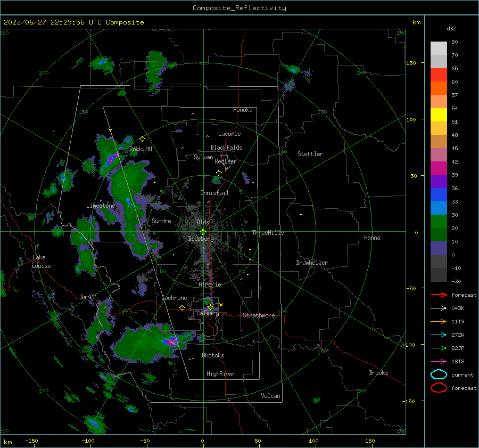Image resolution: width=479 pixels, height=448 pixels.
Task: Click the HighRiver city label
Action: pyautogui.click(x=221, y=374)
